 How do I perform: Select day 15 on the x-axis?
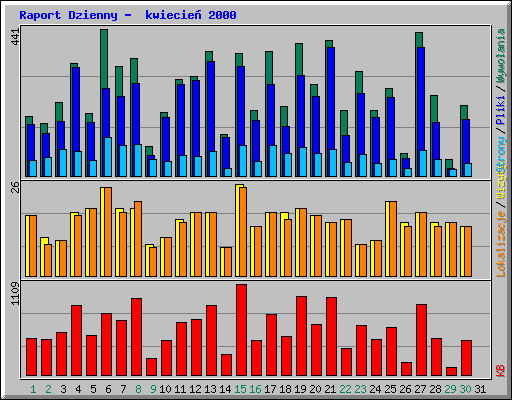240,389
